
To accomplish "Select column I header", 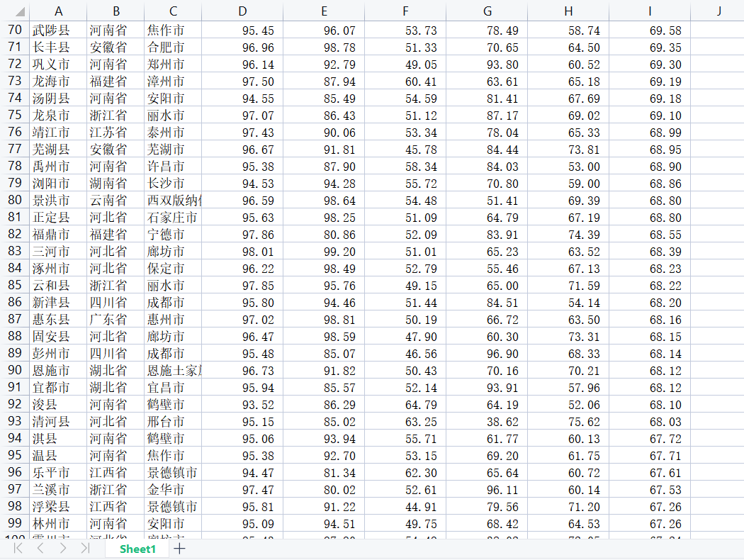I will click(650, 11).
